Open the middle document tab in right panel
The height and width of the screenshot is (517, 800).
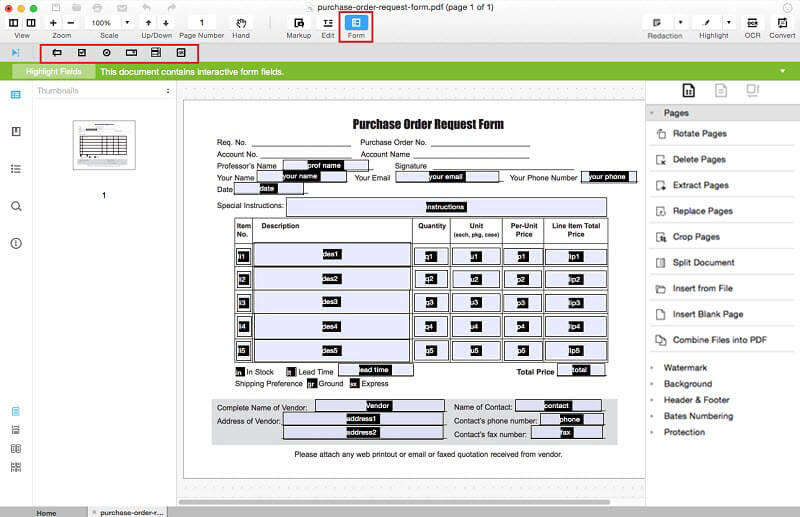point(720,91)
